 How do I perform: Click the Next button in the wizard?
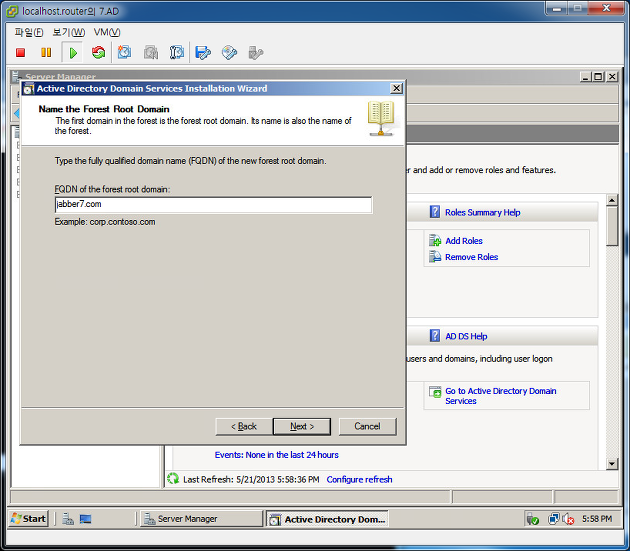tap(302, 426)
